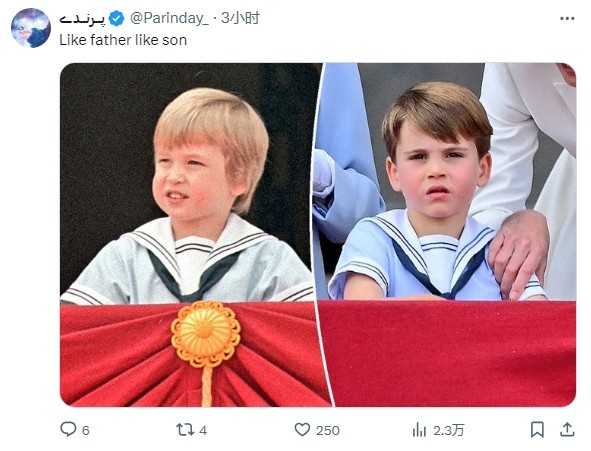This screenshot has width=591, height=451.
Task: Click the tweet text Like father like son
Action: point(123,40)
